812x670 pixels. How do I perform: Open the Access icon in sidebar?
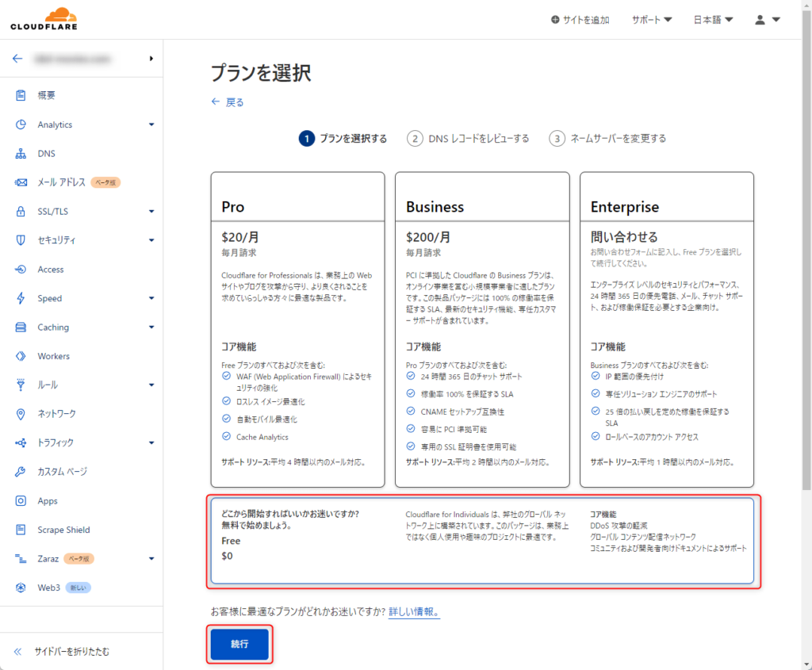21,270
